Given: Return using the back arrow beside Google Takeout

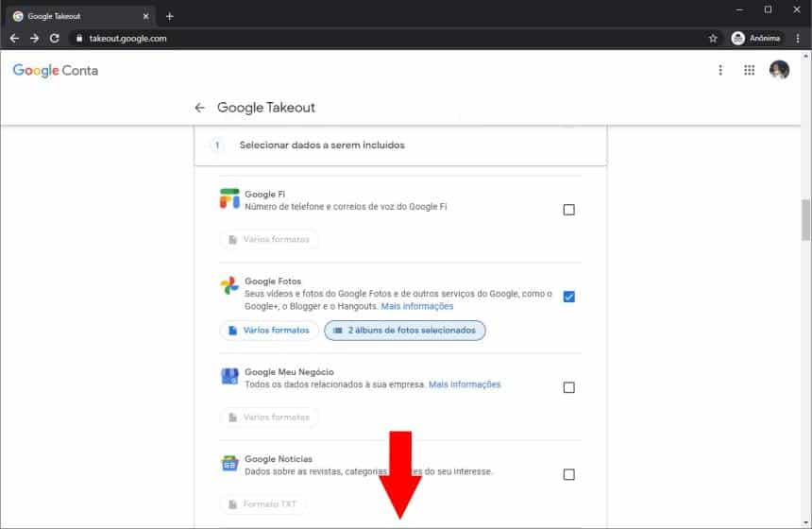Looking at the screenshot, I should pyautogui.click(x=200, y=108).
